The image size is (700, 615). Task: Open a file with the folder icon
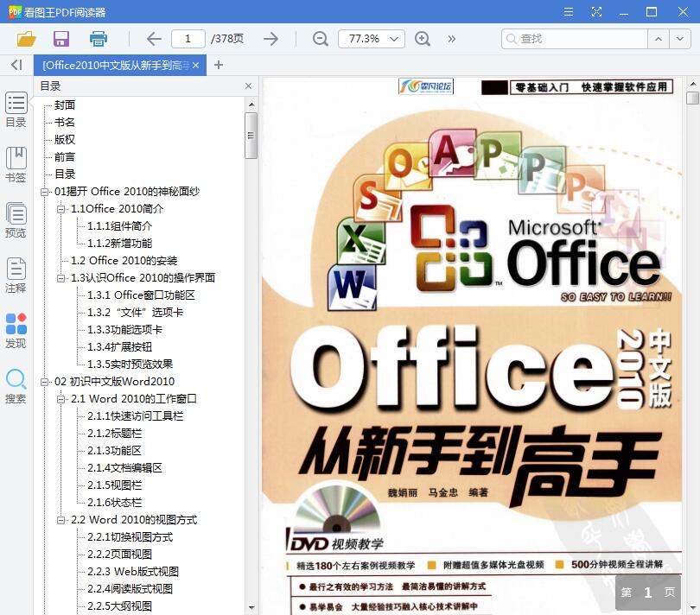click(x=26, y=39)
